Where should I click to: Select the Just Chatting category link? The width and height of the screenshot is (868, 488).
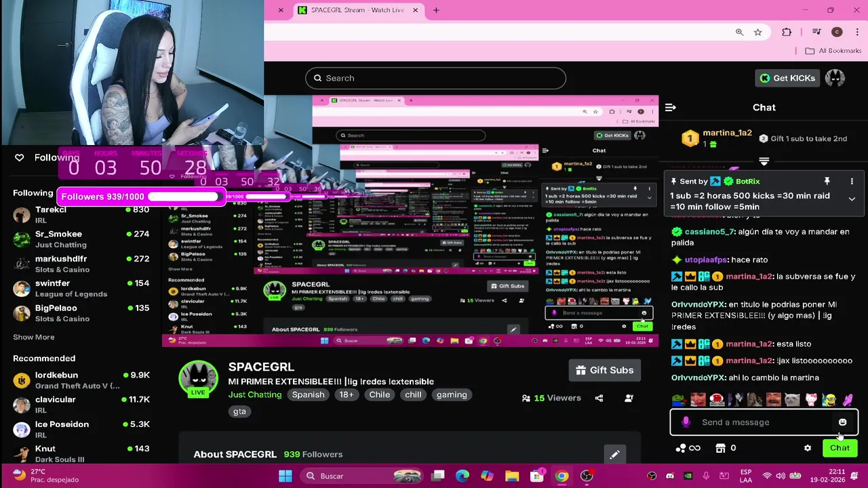coord(255,394)
